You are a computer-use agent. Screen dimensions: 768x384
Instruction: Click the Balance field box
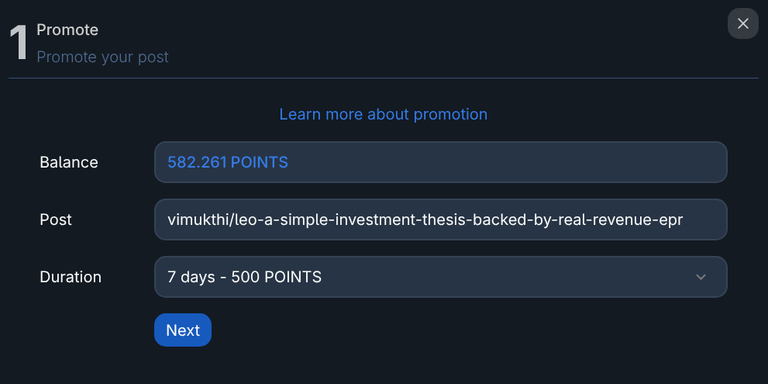coord(440,162)
